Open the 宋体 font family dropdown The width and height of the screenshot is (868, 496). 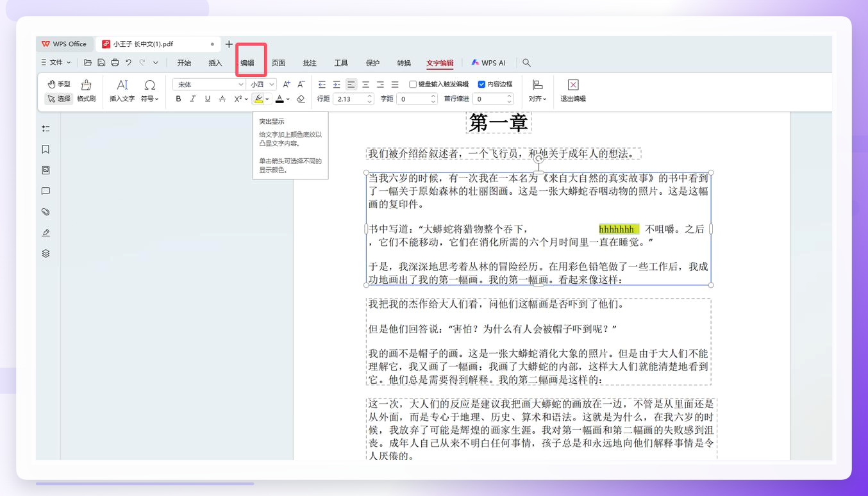tap(208, 84)
